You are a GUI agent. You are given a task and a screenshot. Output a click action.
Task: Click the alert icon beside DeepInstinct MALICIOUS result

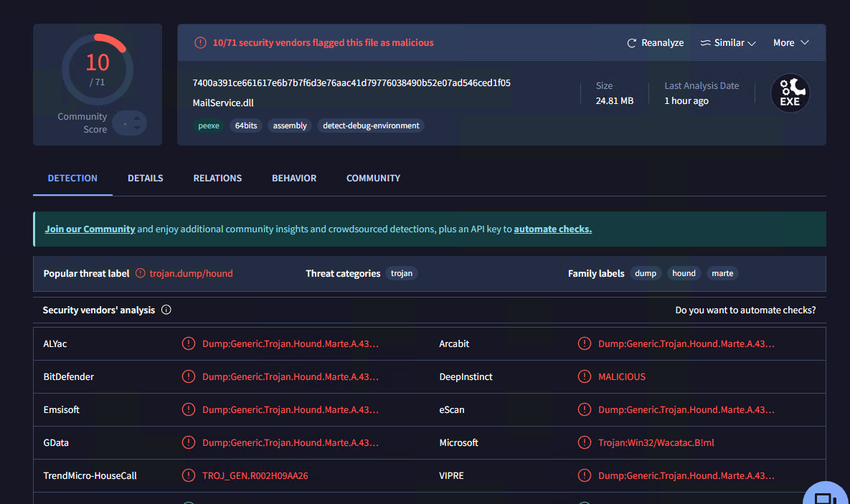coord(585,376)
